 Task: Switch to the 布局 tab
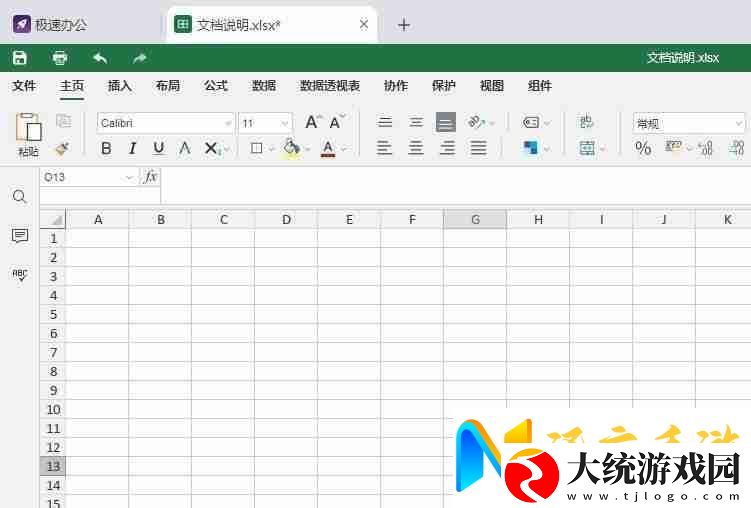coord(168,86)
